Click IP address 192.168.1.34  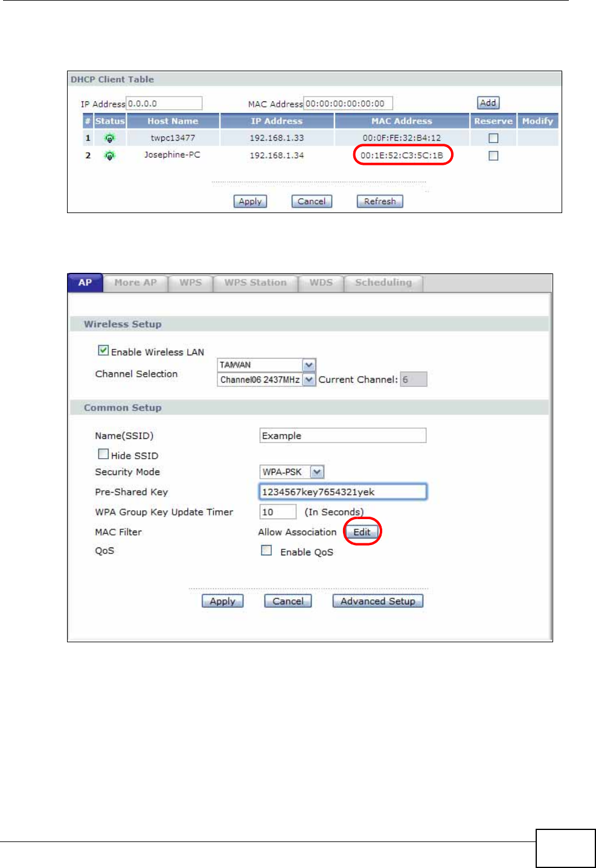pos(277,156)
